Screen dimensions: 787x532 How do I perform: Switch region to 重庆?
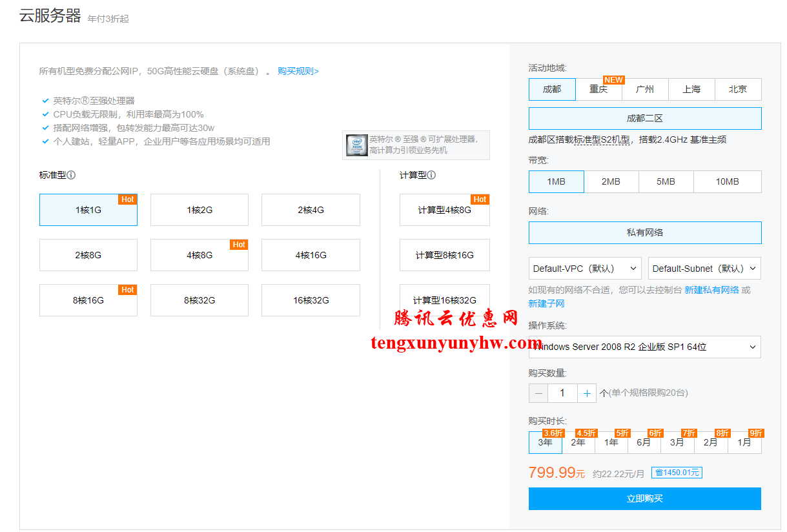(x=598, y=89)
